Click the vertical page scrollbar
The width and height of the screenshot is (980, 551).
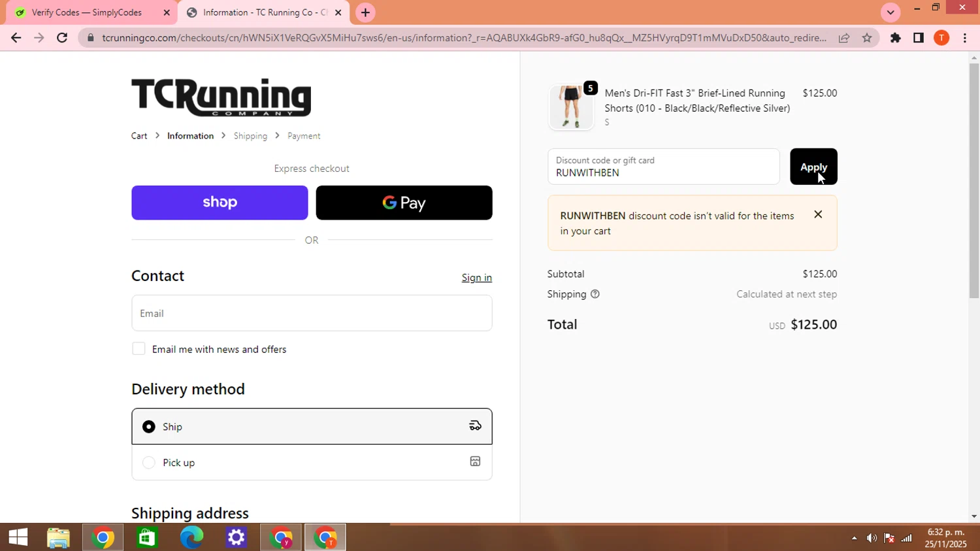973,181
